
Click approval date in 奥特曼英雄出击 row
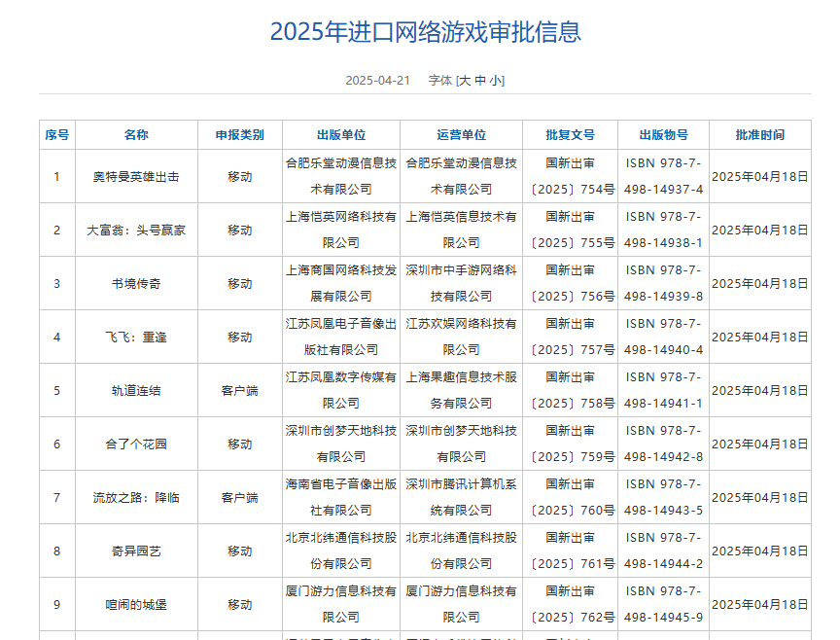(760, 177)
